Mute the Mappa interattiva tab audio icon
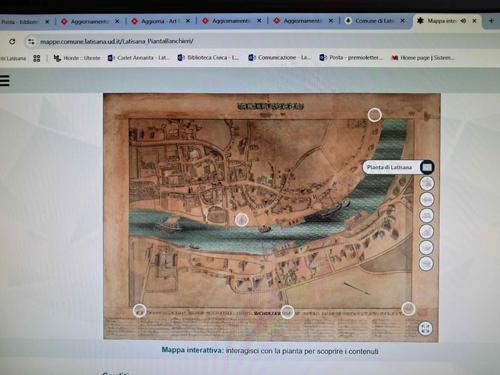The width and height of the screenshot is (500, 375). tap(463, 21)
